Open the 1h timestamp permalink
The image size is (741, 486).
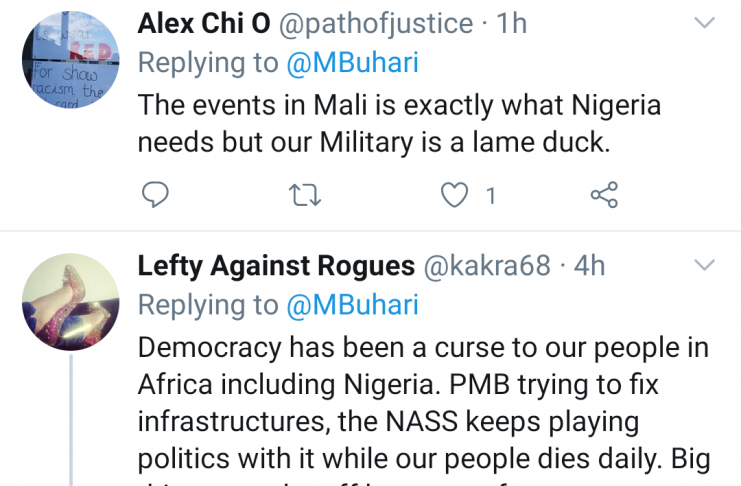(x=510, y=23)
